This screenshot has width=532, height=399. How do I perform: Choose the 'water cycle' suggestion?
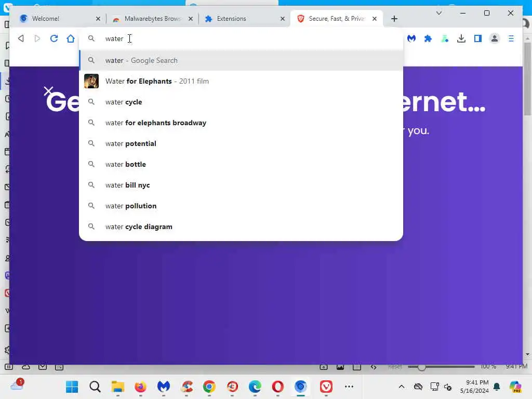[241, 102]
